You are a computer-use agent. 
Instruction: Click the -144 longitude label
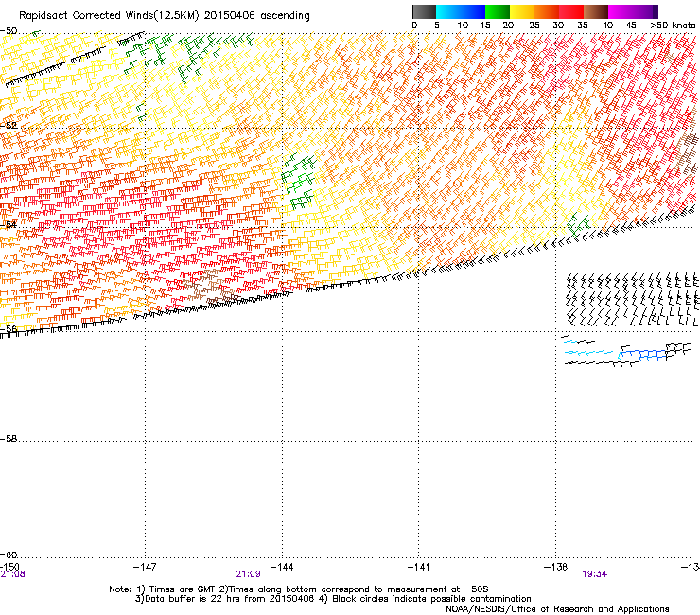[x=282, y=567]
